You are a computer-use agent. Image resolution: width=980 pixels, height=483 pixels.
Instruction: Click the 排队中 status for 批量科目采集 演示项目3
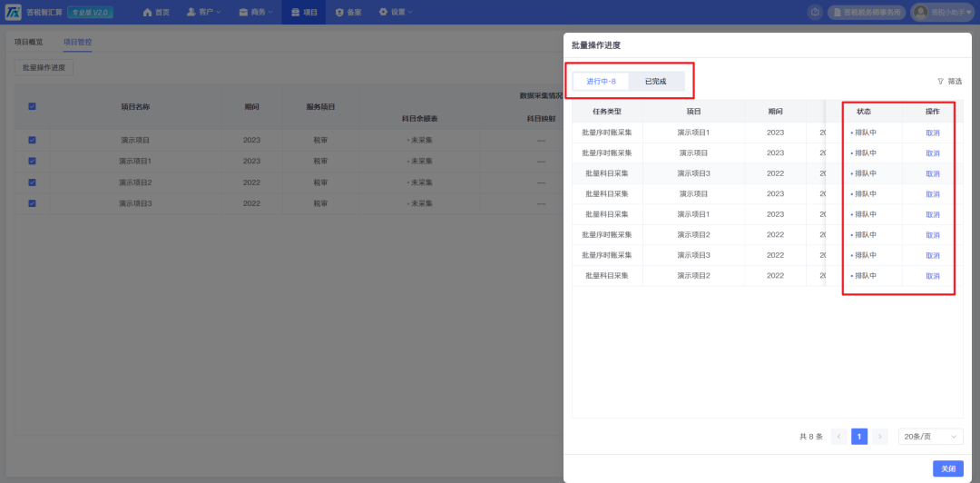[864, 173]
